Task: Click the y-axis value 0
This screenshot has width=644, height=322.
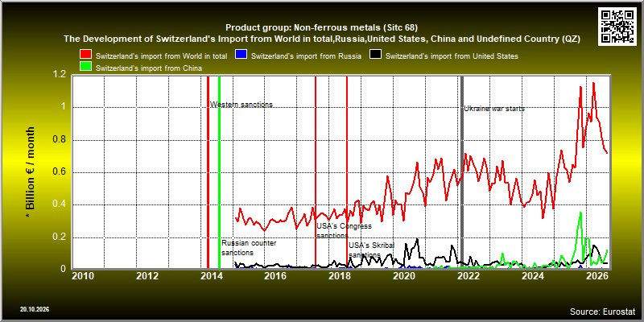Action: (x=64, y=269)
